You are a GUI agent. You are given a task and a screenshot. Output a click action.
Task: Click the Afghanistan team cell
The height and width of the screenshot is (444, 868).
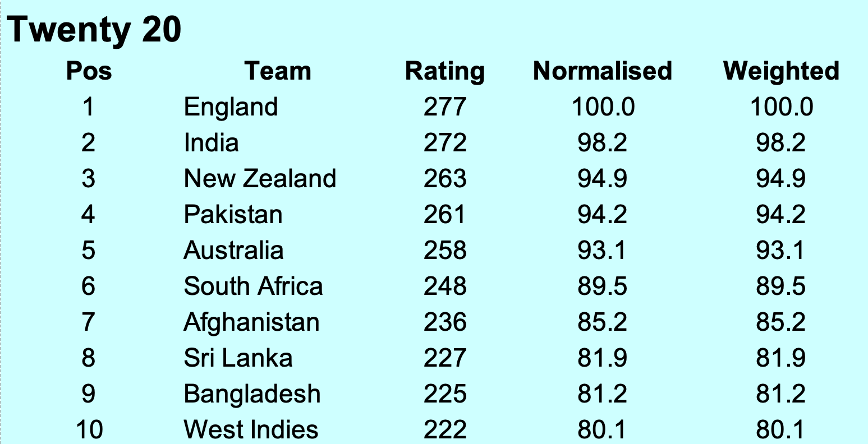(251, 322)
